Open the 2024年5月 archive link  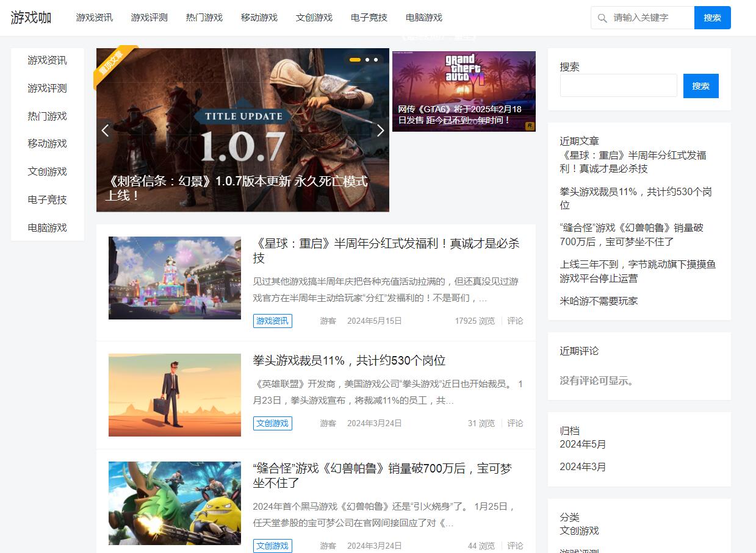[x=583, y=444]
